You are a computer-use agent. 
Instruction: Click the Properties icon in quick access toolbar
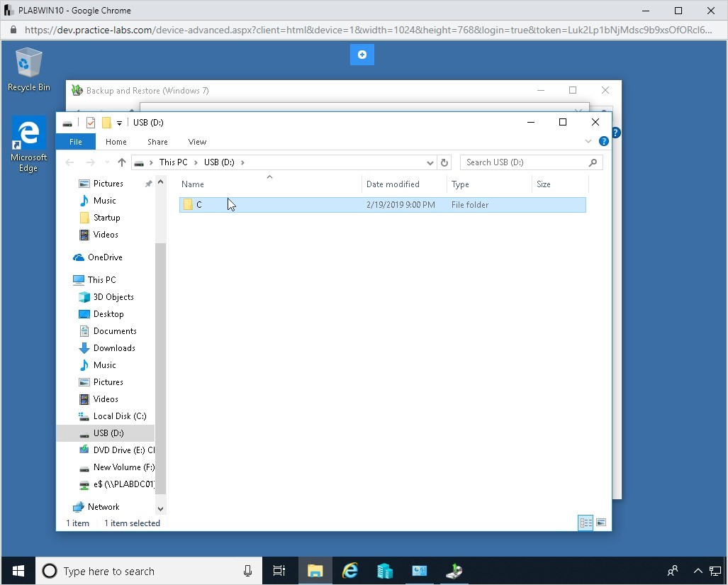click(x=91, y=123)
